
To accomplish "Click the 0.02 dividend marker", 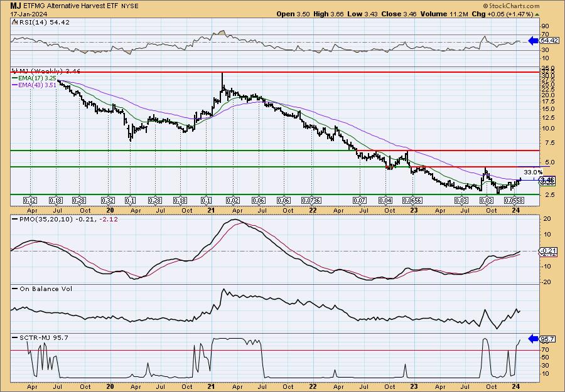I will pos(233,200).
